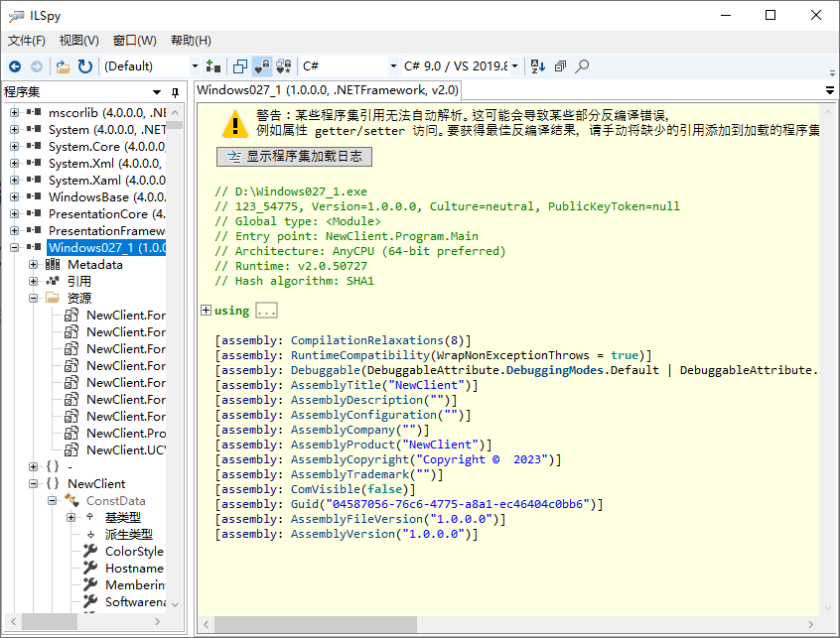Open an assembly with the folder icon
This screenshot has width=840, height=638.
[64, 66]
